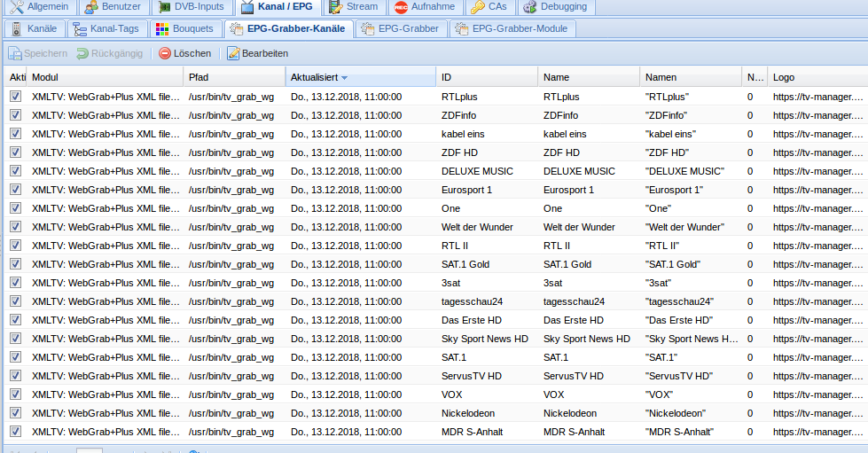Click the logo URL in the VOX row

(818, 394)
